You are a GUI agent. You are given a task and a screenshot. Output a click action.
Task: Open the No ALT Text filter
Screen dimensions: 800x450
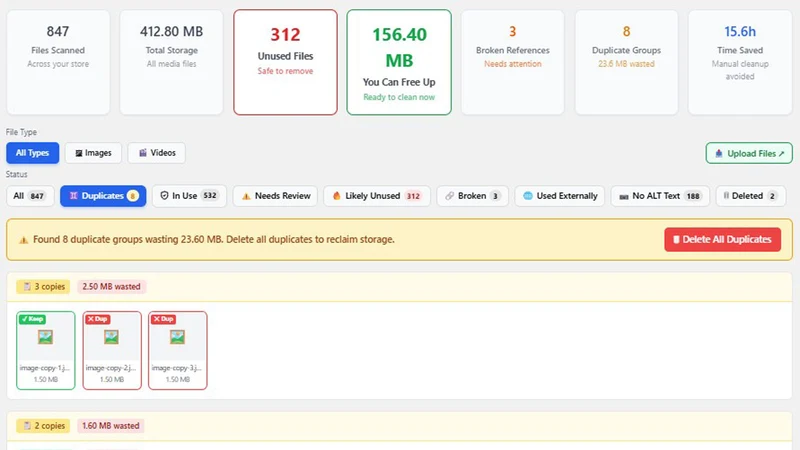660,196
